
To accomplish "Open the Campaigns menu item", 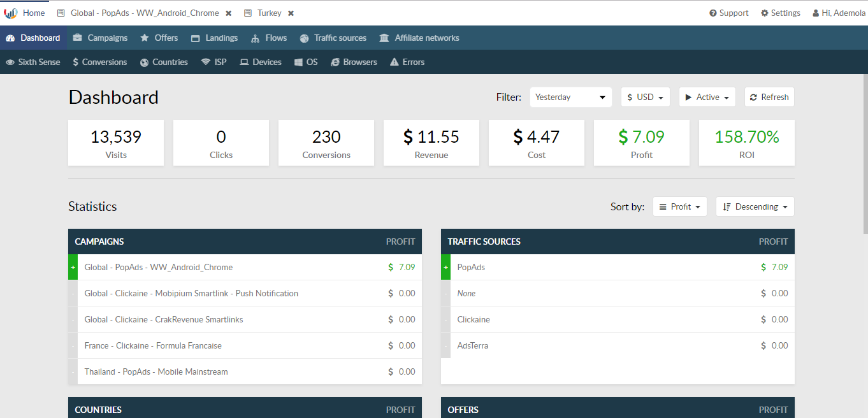I will 100,38.
